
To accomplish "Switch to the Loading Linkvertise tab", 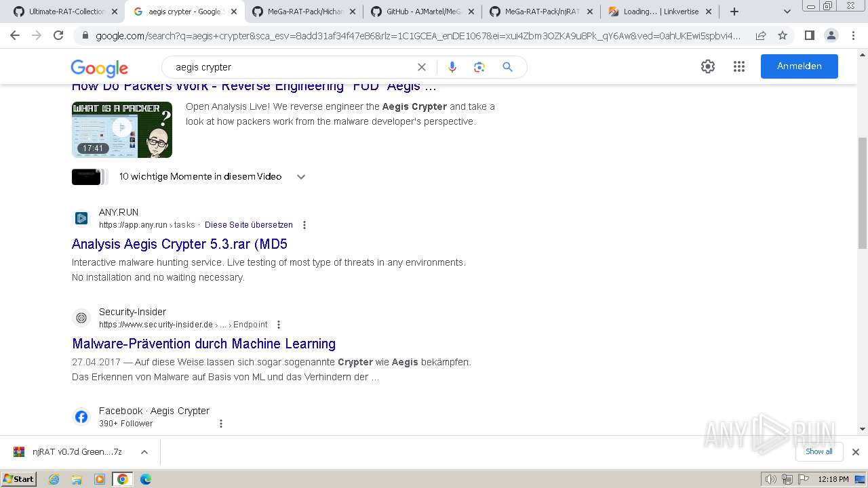I will [x=658, y=12].
